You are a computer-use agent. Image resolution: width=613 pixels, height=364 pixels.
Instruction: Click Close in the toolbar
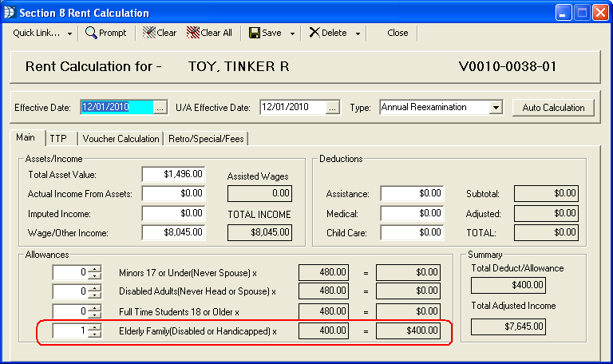[397, 33]
